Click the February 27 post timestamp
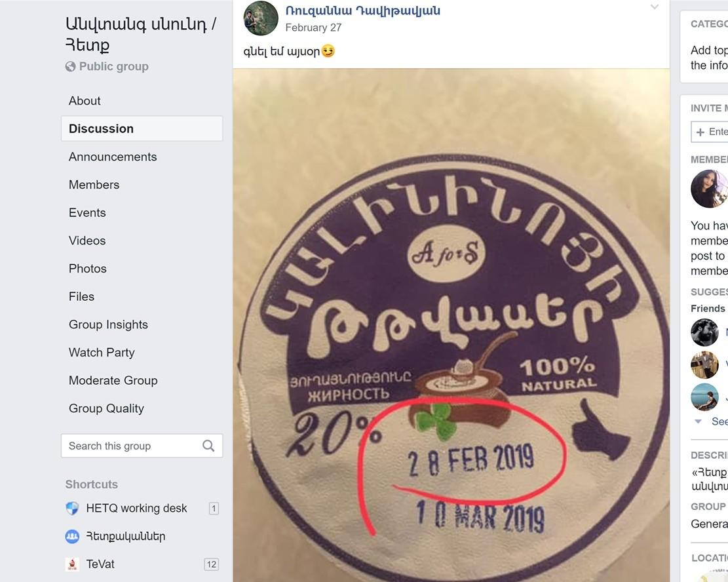This screenshot has width=728, height=582. click(313, 28)
